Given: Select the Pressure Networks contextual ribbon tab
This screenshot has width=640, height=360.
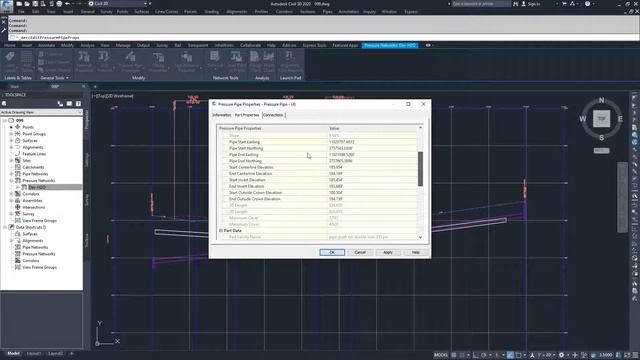Looking at the screenshot, I should 390,45.
